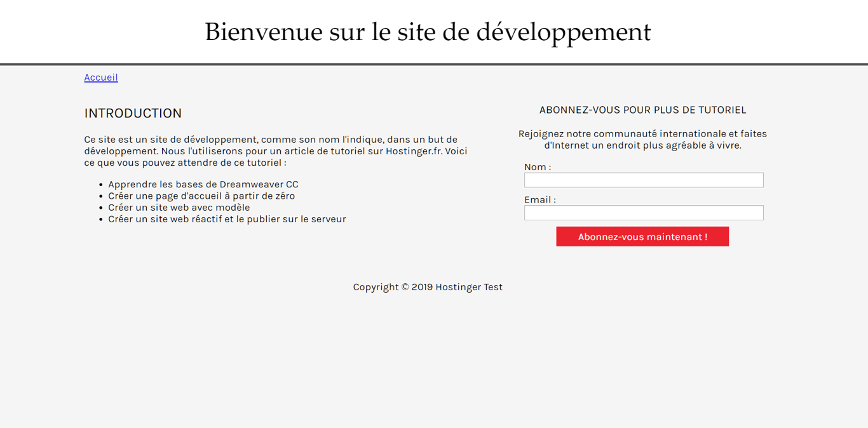Select the Rejoignez notre communauté paragraph
The height and width of the screenshot is (428, 868).
(x=642, y=139)
